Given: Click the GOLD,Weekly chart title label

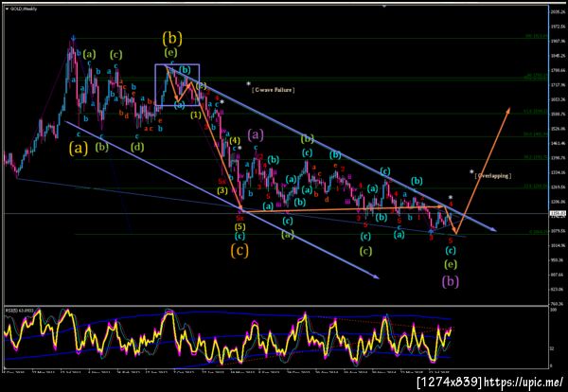Looking at the screenshot, I should (23, 9).
